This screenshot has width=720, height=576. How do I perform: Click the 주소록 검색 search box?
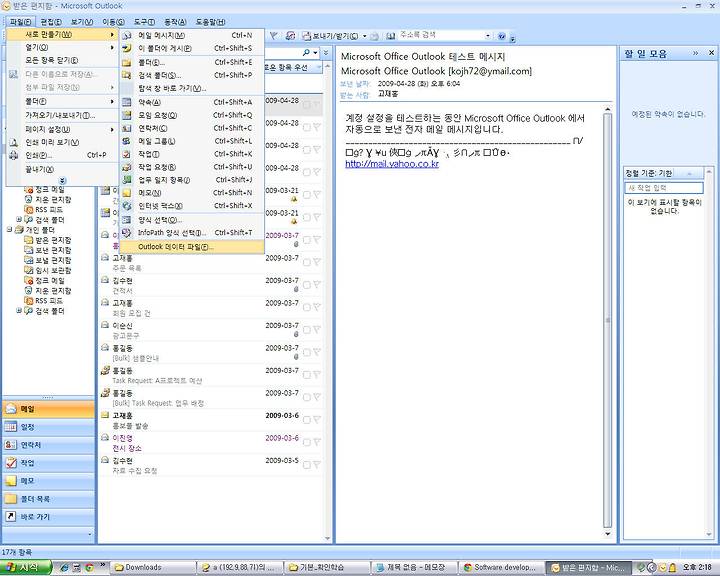[440, 35]
